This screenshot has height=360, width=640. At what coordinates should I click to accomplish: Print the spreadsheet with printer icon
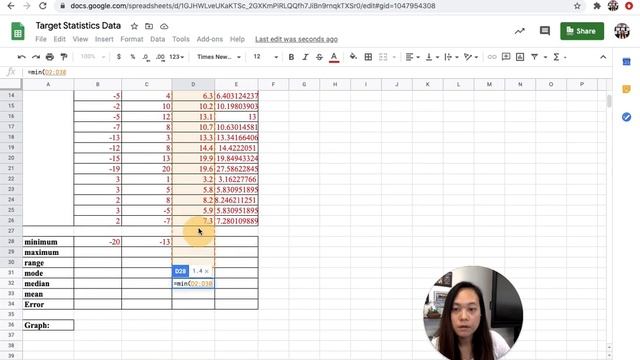click(x=50, y=57)
